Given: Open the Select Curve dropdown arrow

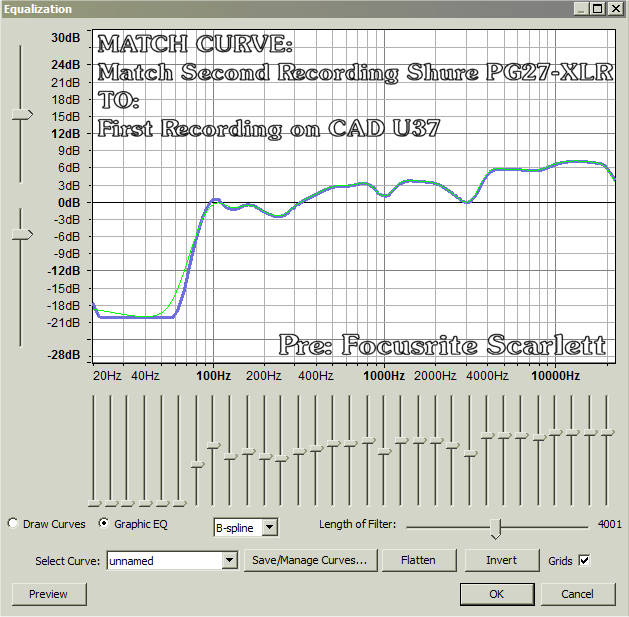Looking at the screenshot, I should point(229,560).
